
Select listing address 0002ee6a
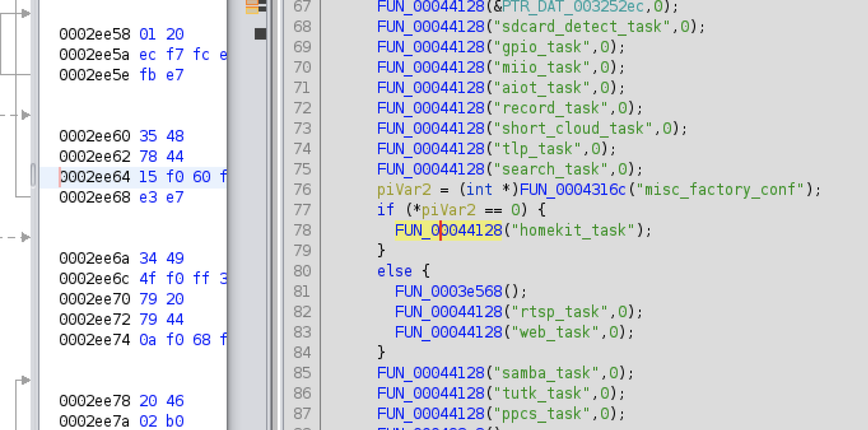(95, 258)
